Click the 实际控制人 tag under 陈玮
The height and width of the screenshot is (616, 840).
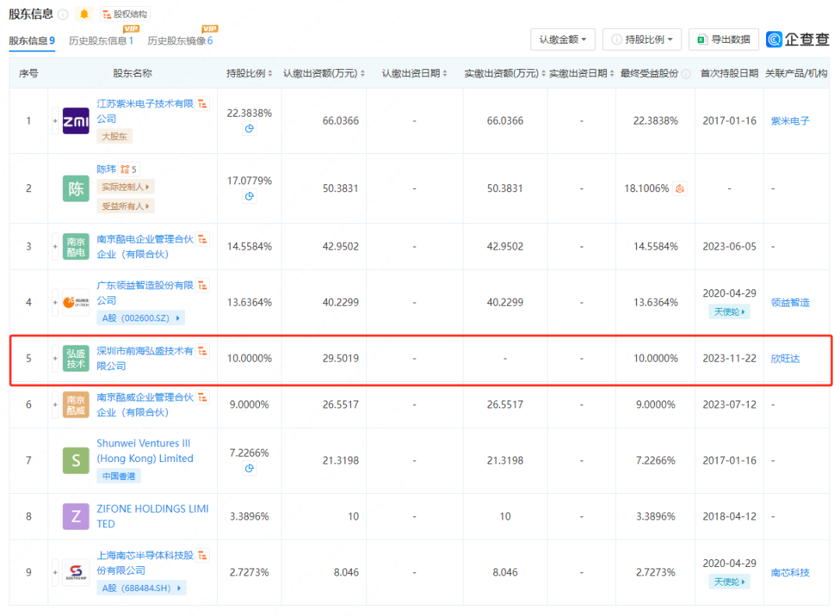coord(125,187)
